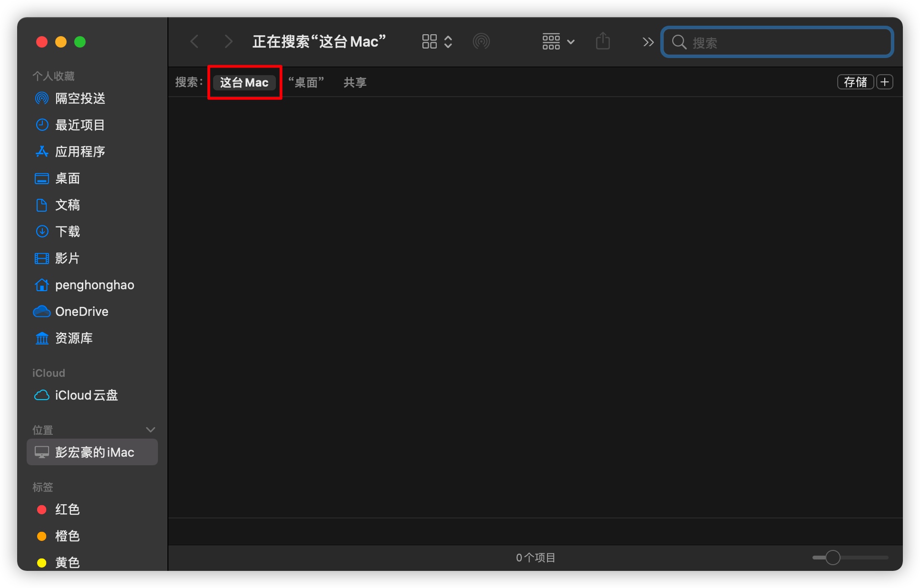Open Downloads (下载) folder in sidebar
920x588 pixels.
pyautogui.click(x=68, y=232)
